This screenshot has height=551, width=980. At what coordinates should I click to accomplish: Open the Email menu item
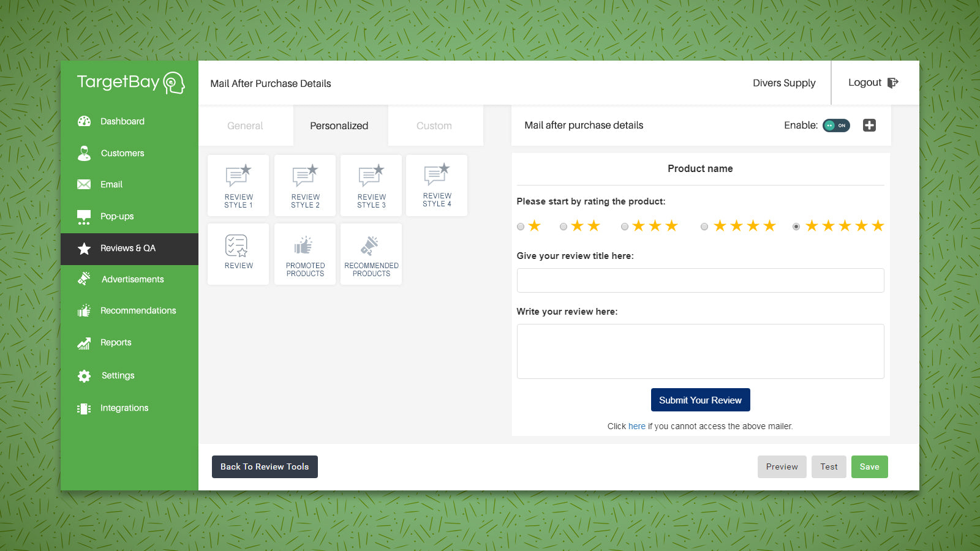pos(129,184)
